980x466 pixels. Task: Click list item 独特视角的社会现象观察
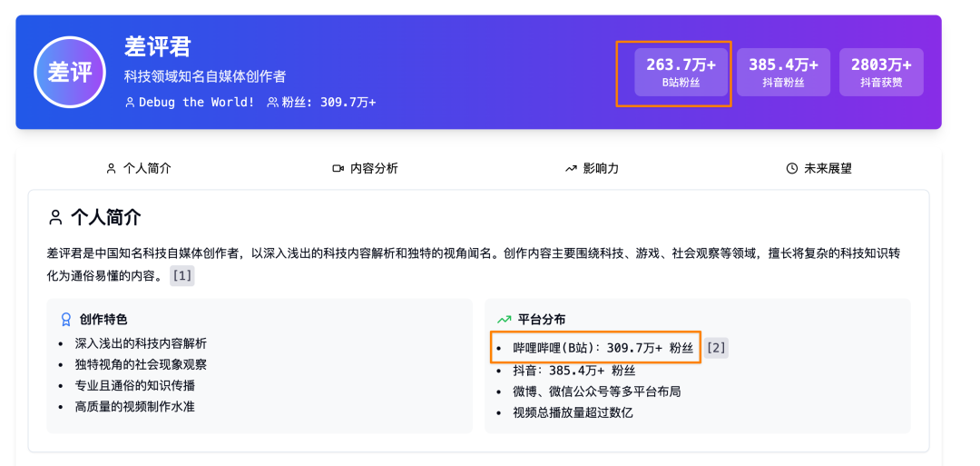point(141,364)
